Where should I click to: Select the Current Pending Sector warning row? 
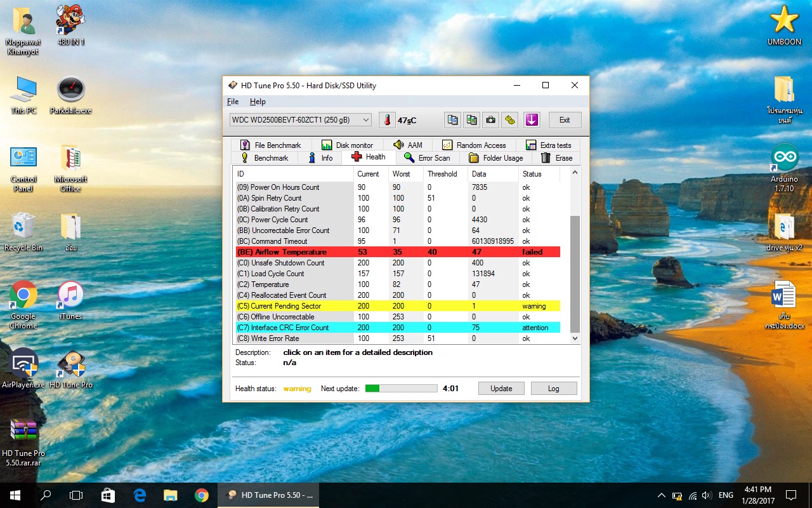click(397, 306)
